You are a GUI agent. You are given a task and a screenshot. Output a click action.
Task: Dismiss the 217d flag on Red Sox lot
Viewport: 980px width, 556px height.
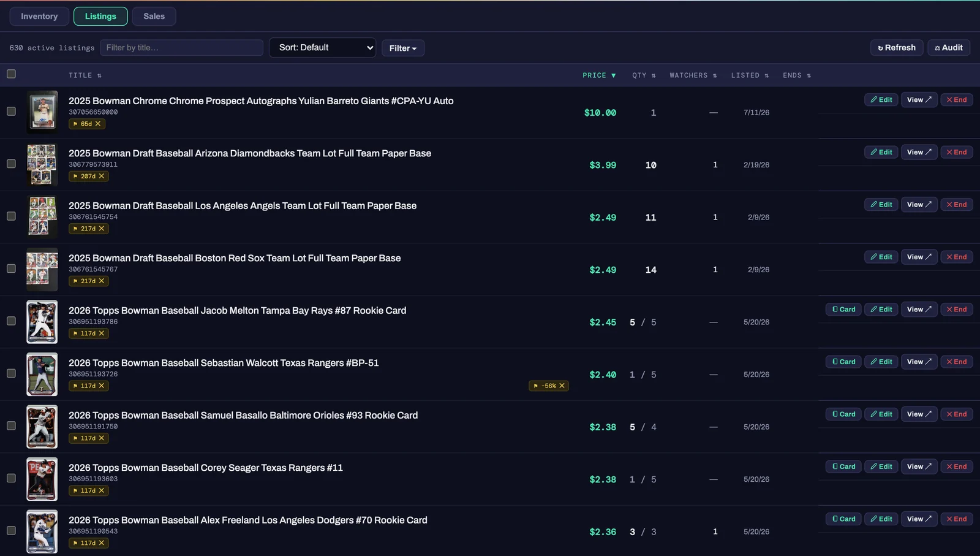click(x=102, y=281)
